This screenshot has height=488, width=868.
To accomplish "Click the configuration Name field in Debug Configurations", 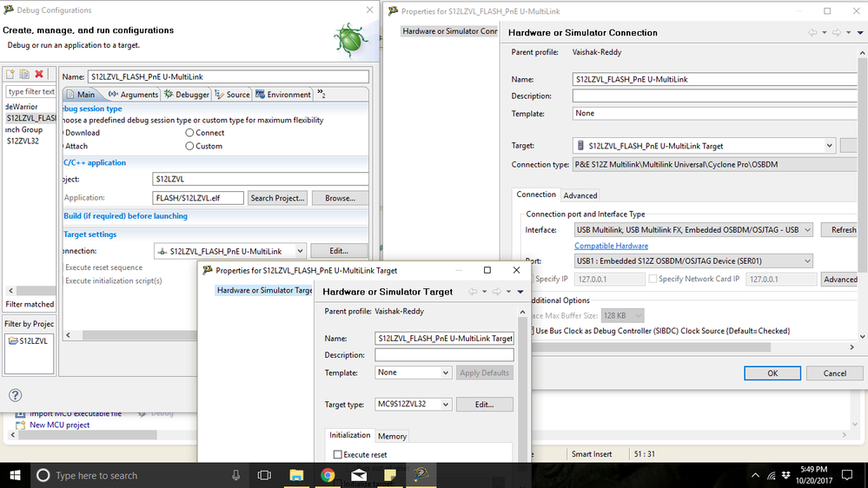I will [228, 77].
